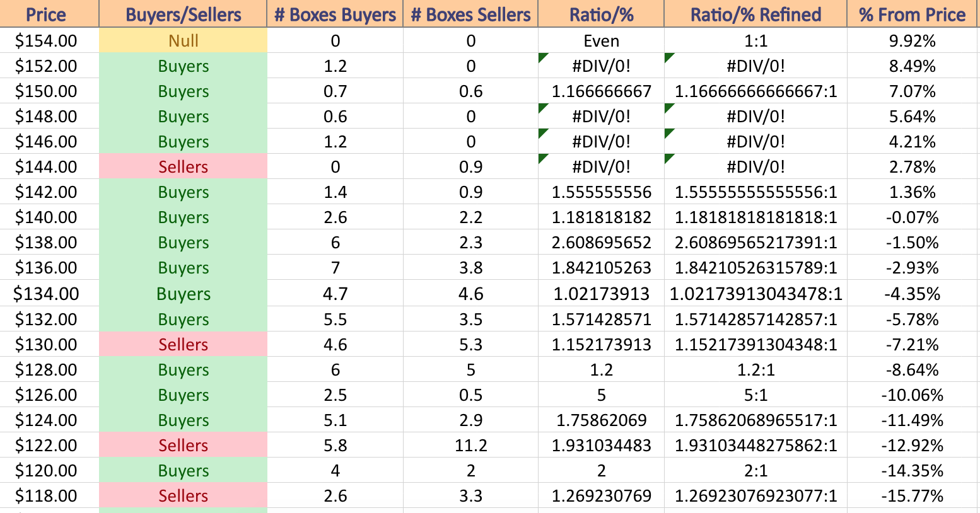Select the red Sellers cell at $144.00

coord(183,166)
